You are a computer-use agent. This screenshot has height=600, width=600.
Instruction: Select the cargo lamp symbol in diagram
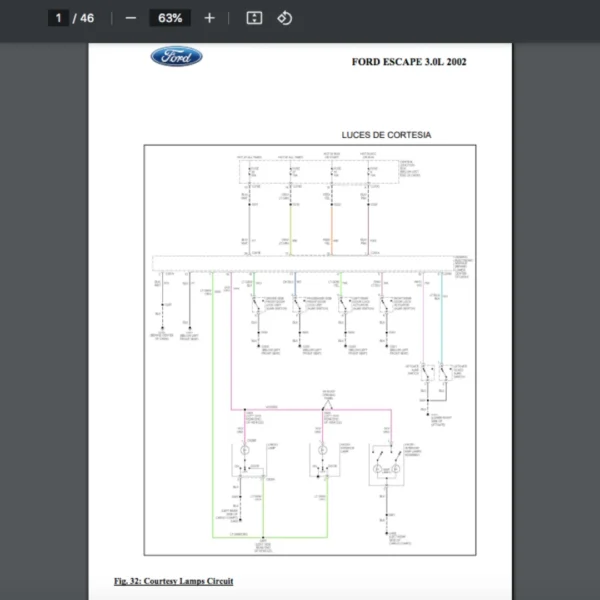pos(245,451)
